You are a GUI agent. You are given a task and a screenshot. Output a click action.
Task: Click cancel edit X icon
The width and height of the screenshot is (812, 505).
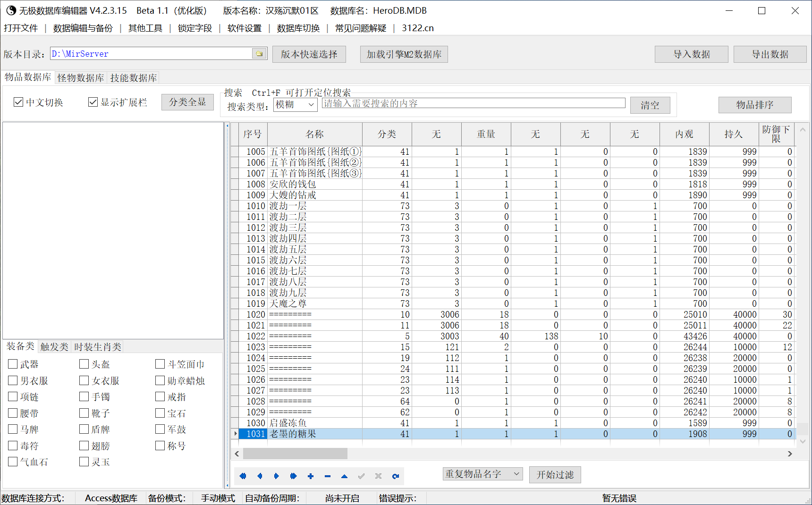pos(379,476)
